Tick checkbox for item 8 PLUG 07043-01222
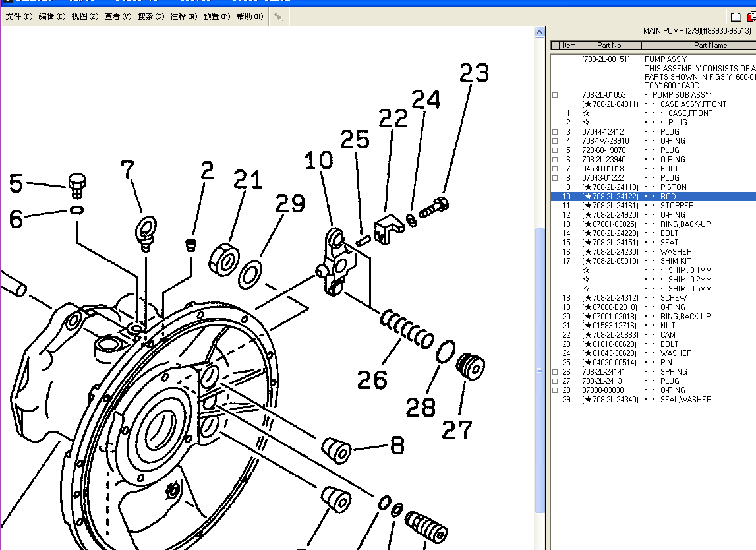 (x=555, y=178)
